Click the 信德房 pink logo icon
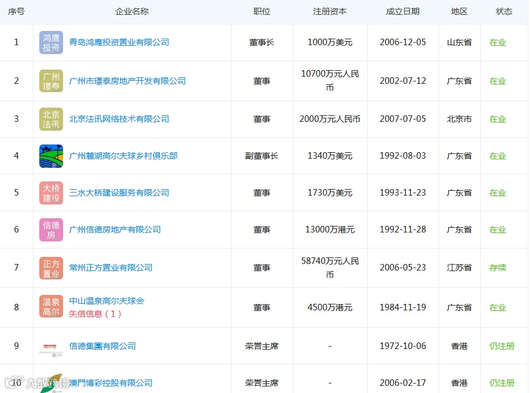This screenshot has height=393, width=532. point(51,229)
